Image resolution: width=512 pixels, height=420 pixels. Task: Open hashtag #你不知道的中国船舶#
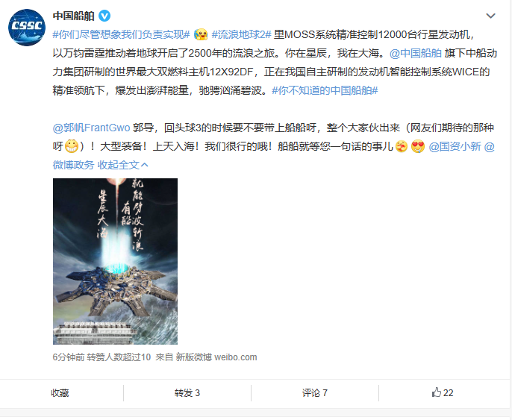coord(325,90)
